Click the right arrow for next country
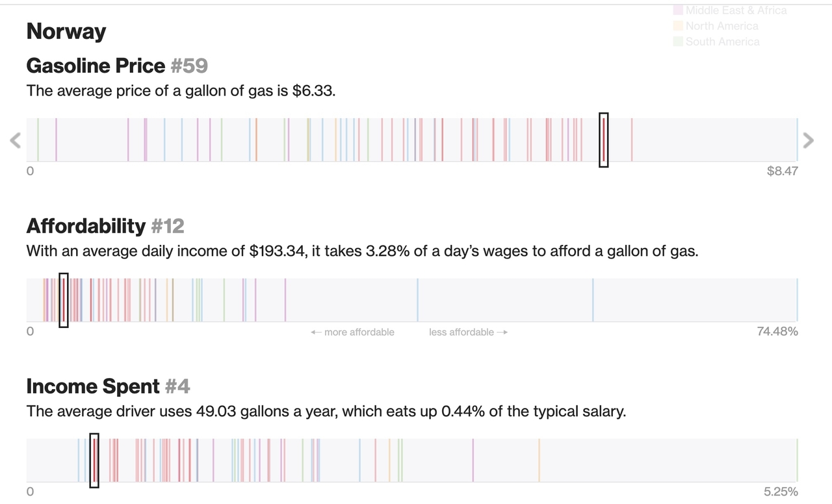This screenshot has width=832, height=504. (808, 140)
